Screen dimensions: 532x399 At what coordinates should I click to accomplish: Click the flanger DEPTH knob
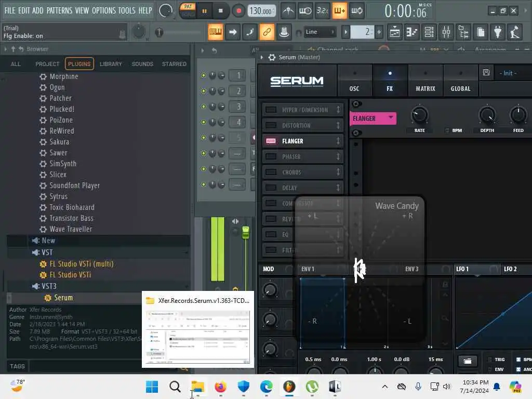tap(487, 115)
